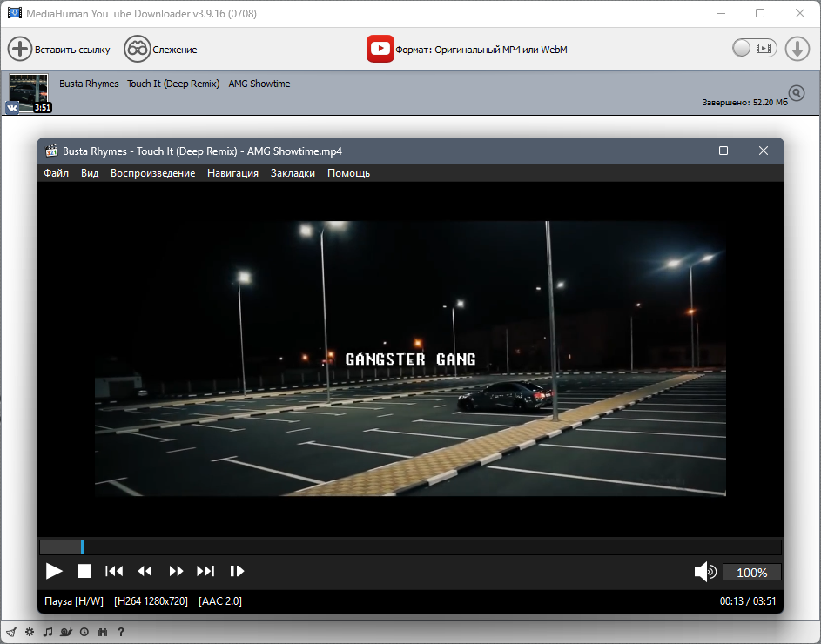
Task: Click the [H264 1280x720] codec info
Action: click(x=151, y=601)
